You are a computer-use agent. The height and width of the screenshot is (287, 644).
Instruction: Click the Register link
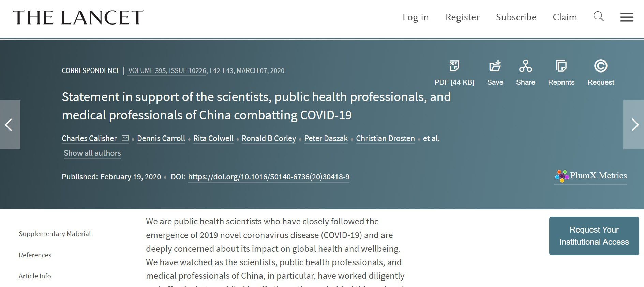coord(462,17)
